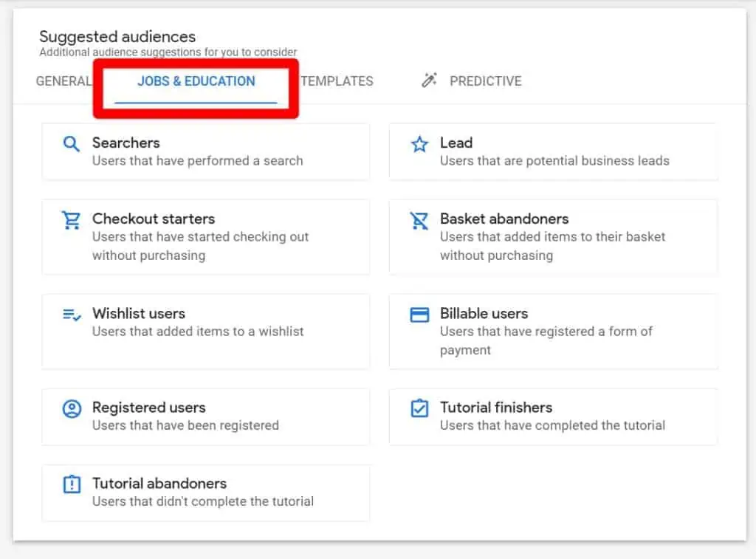Click the person icon for Registered users

point(71,408)
